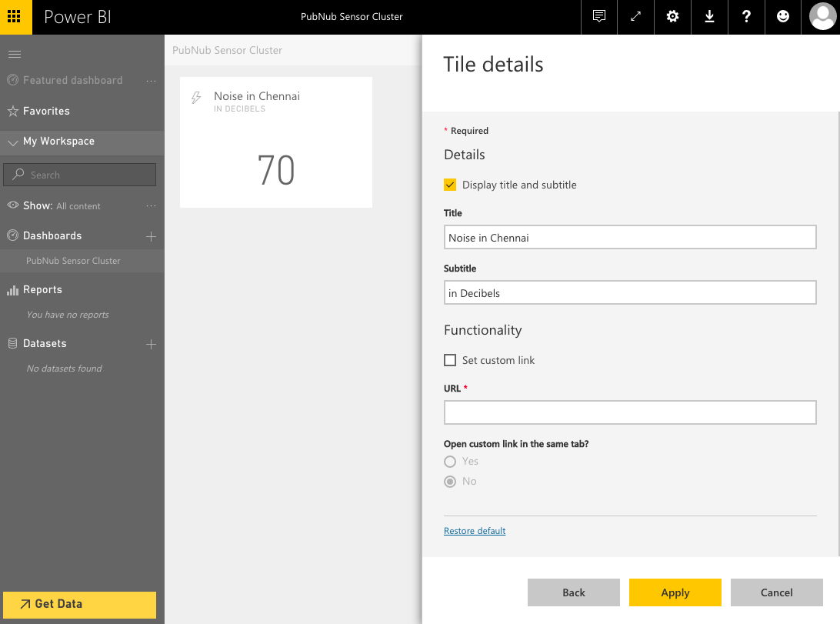This screenshot has width=840, height=624.
Task: Add a new dashboard with plus icon
Action: (152, 236)
